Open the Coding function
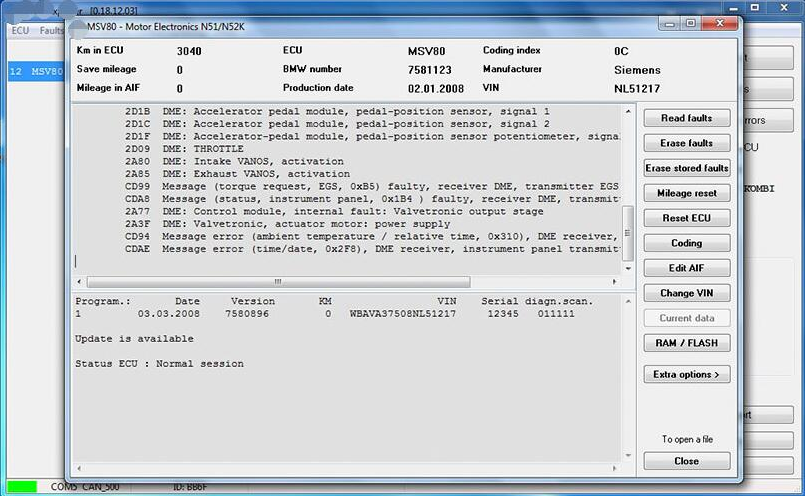The height and width of the screenshot is (496, 805). [686, 243]
